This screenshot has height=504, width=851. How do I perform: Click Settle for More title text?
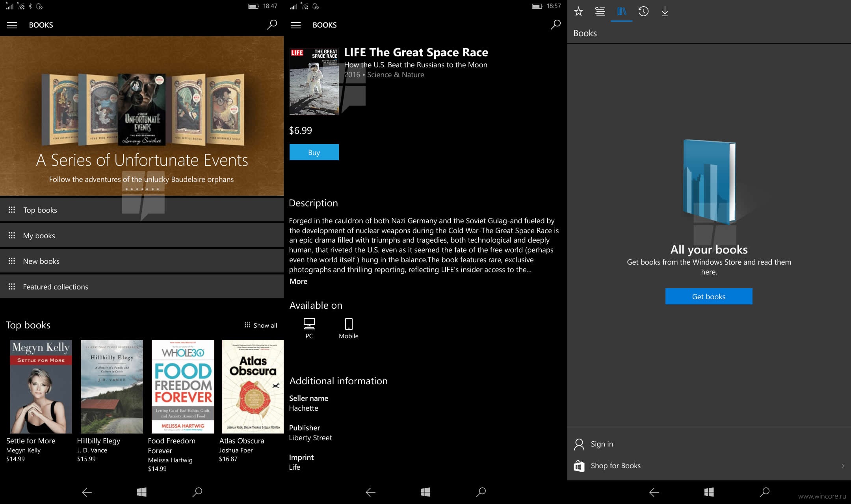coord(31,441)
